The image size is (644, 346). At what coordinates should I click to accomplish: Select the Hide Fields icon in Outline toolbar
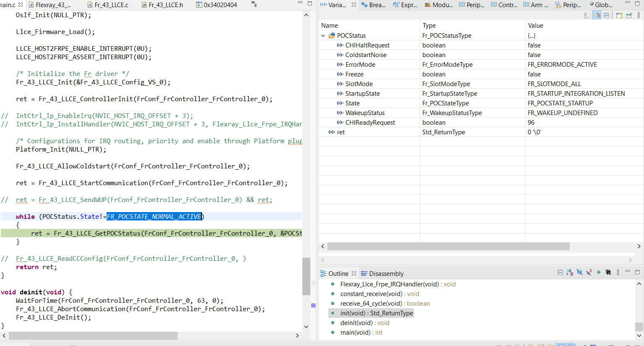[580, 272]
